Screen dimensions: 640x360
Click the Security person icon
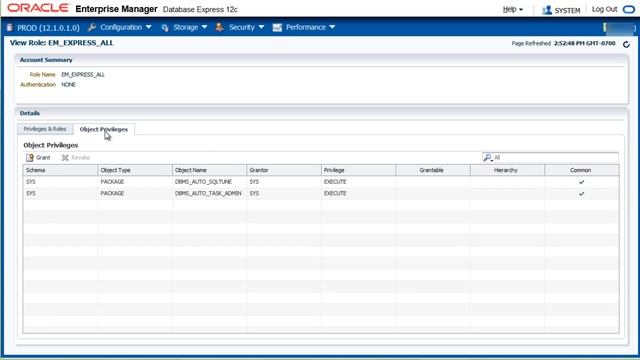tap(220, 27)
